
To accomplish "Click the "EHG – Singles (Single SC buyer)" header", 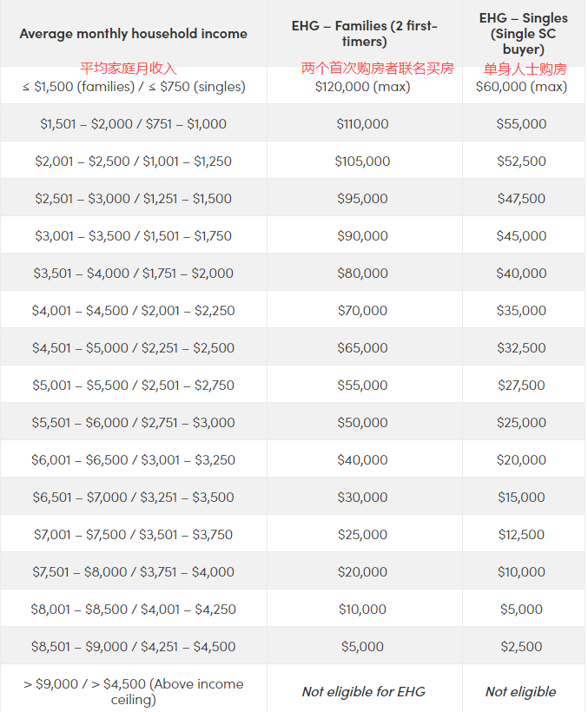I will (522, 34).
